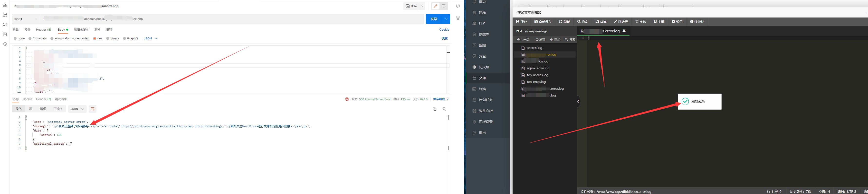This screenshot has height=194, width=868.
Task: Go up with 上一级 in the file panel
Action: pyautogui.click(x=523, y=40)
